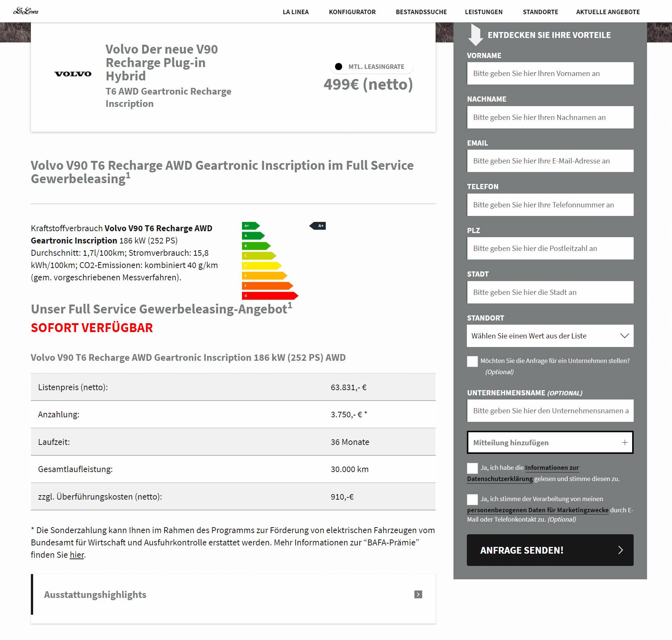Focus the Nachname input field
Screen dimensions: 672x640
550,117
